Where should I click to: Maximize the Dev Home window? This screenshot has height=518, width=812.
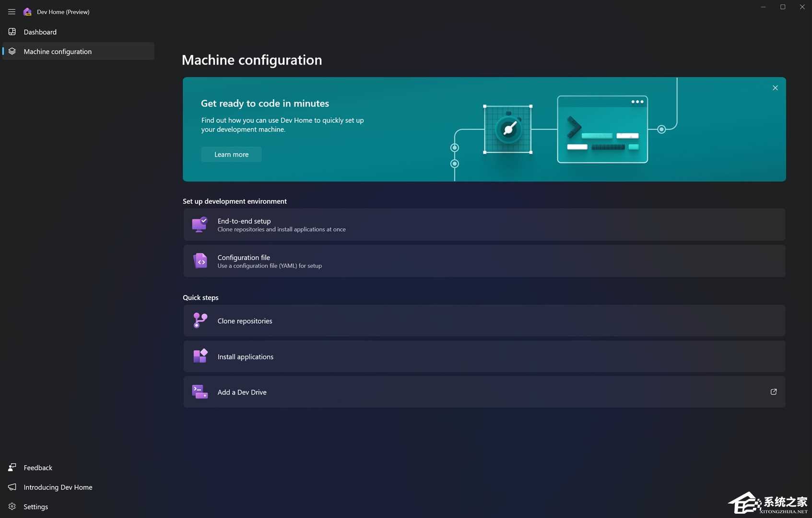(x=783, y=7)
